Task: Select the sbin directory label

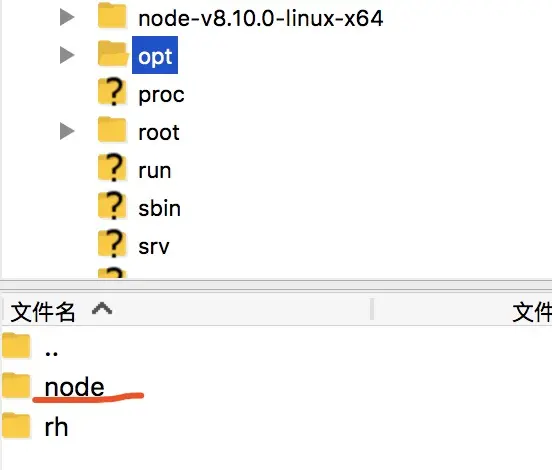Action: tap(159, 208)
